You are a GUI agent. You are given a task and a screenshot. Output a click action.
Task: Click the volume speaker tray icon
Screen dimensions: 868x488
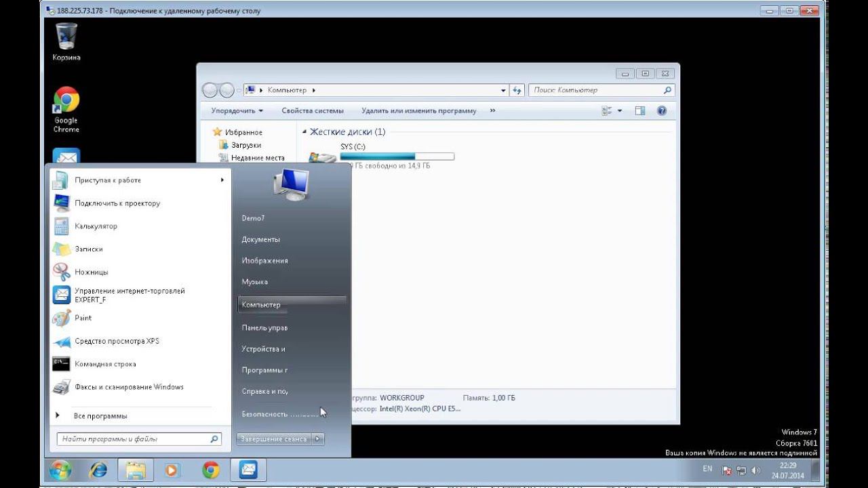click(x=755, y=470)
